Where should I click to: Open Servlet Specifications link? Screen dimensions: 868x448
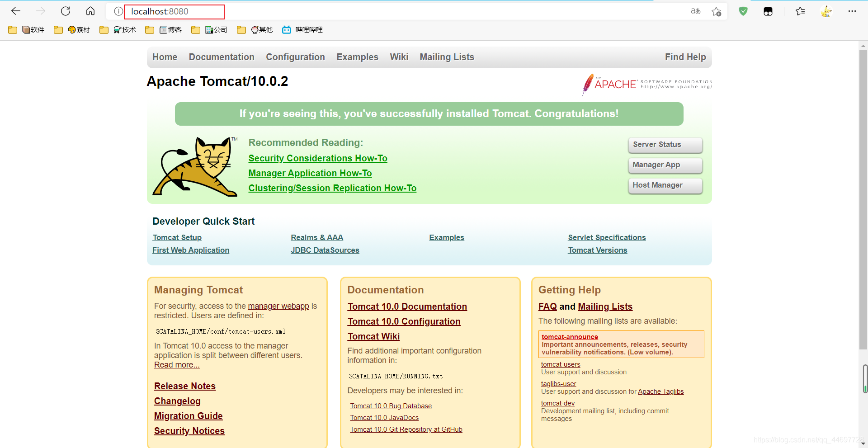607,237
